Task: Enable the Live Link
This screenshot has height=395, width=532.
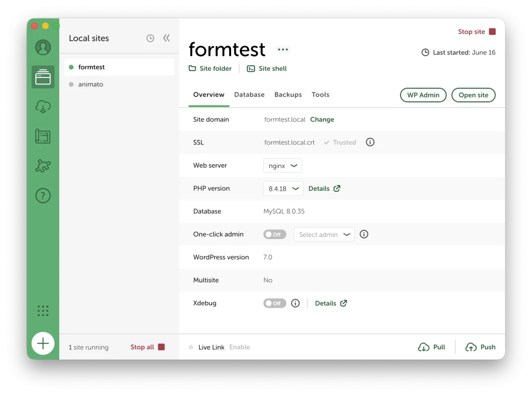Action: click(240, 347)
